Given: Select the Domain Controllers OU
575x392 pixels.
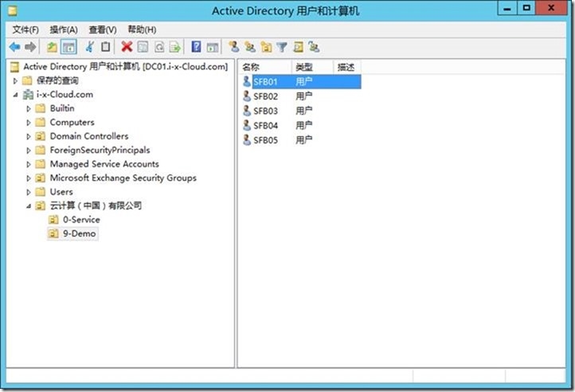Looking at the screenshot, I should (89, 136).
